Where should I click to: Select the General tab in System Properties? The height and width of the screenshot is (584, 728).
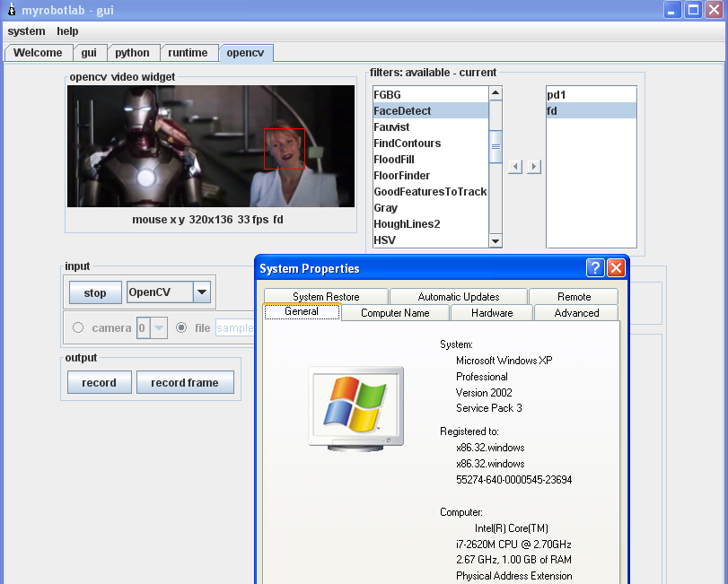pyautogui.click(x=302, y=311)
